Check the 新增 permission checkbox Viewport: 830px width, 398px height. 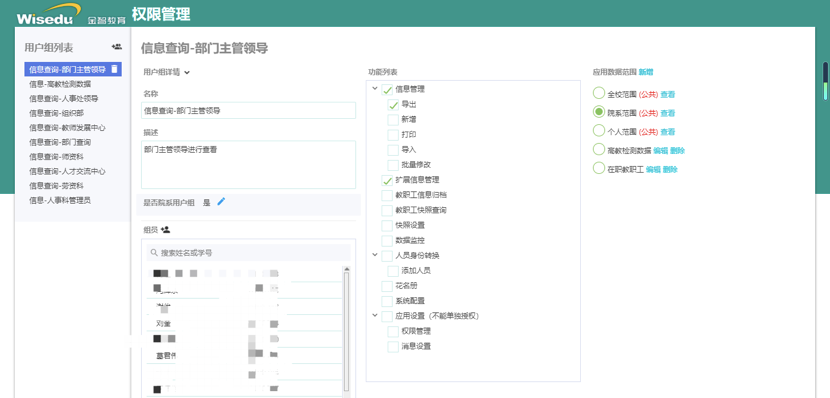393,120
